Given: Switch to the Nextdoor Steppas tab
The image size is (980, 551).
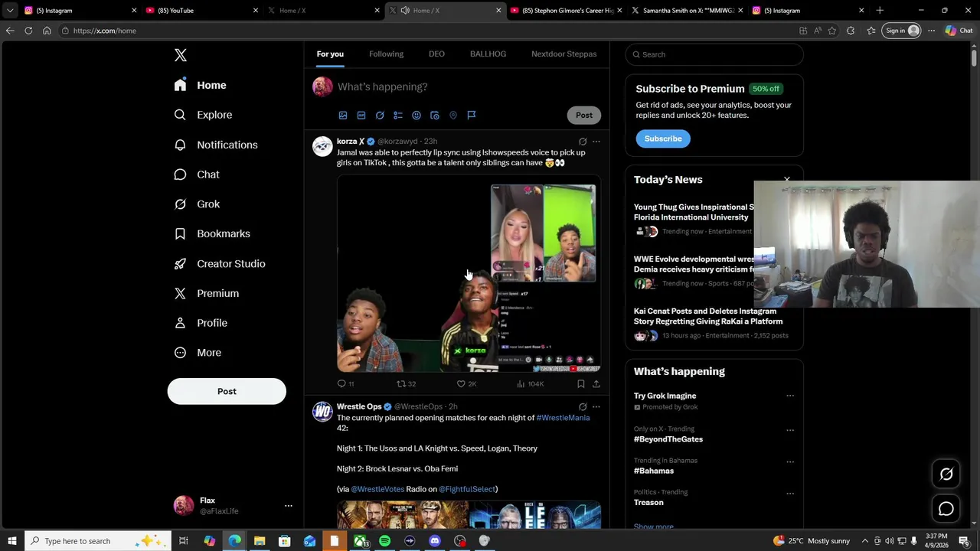Looking at the screenshot, I should tap(563, 54).
